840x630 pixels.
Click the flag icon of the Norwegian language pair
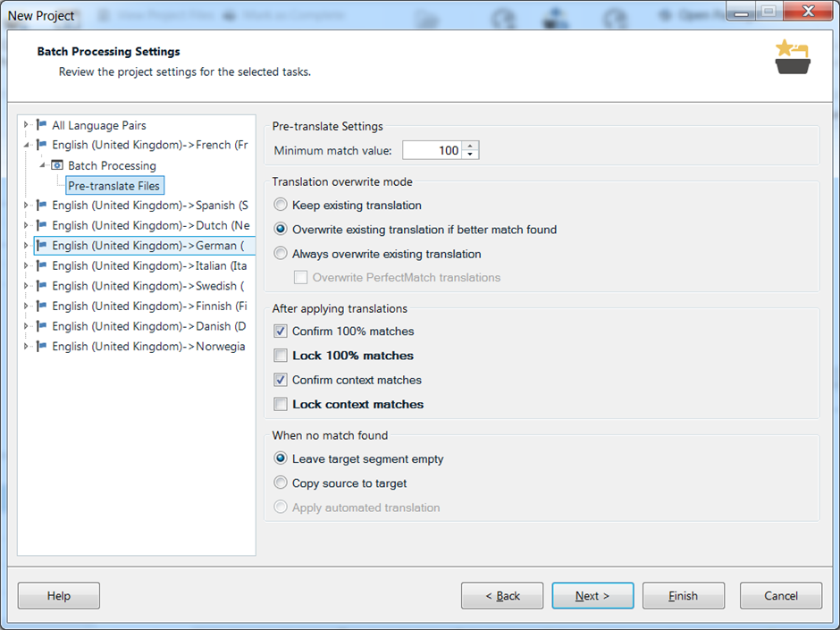click(41, 346)
